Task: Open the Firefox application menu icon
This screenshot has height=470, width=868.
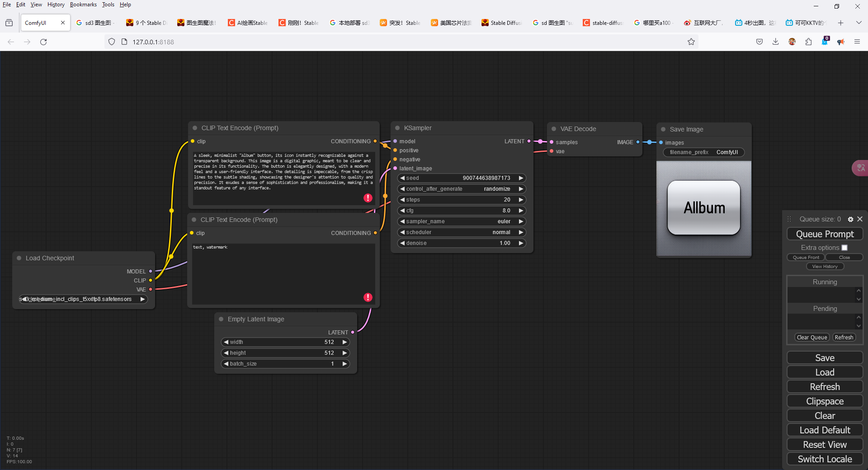Action: [x=857, y=42]
